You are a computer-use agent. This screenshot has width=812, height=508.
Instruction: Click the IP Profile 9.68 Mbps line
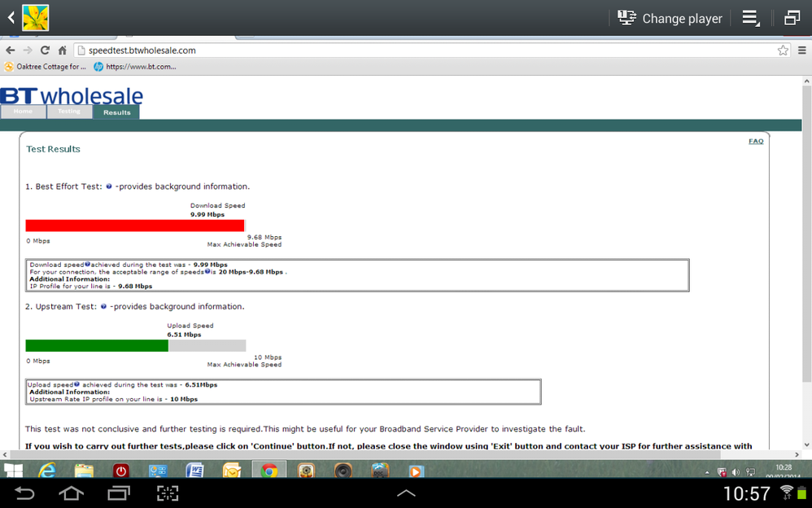point(90,286)
